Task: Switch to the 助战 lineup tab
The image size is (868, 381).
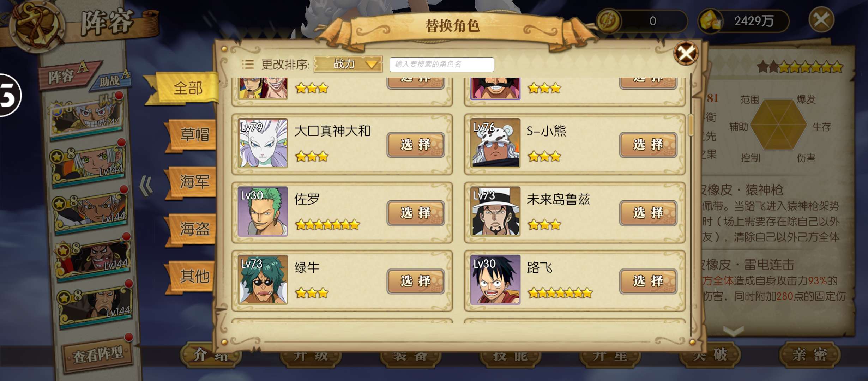Action: (111, 80)
